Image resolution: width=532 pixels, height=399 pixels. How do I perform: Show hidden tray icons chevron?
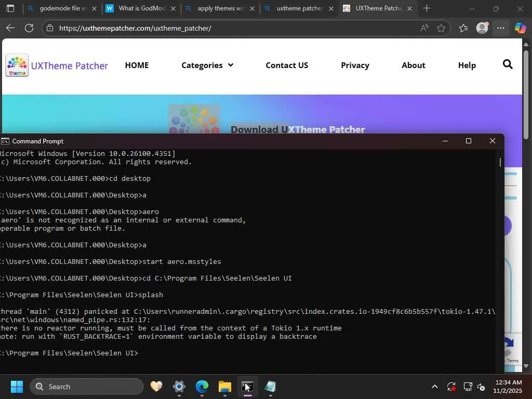click(435, 387)
